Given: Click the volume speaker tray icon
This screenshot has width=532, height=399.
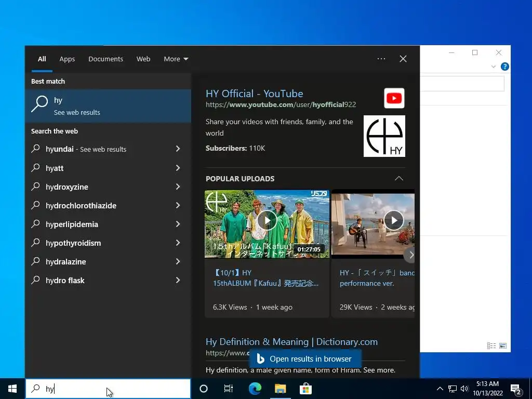Looking at the screenshot, I should [464, 389].
